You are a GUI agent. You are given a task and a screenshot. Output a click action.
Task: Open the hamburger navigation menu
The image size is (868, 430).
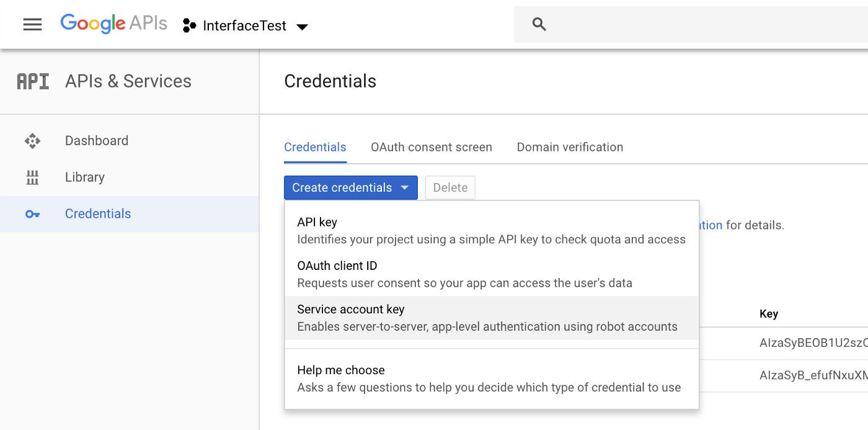(x=32, y=25)
